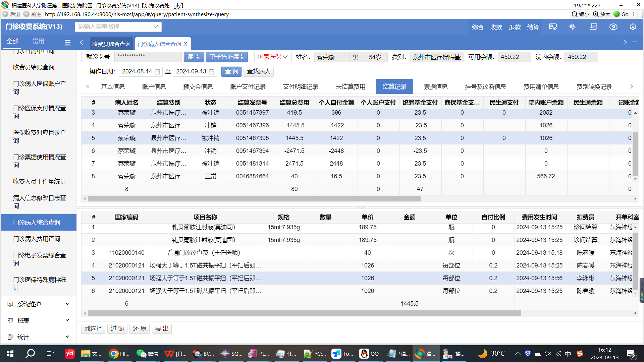Image resolution: width=644 pixels, height=362 pixels.
Task: Open calendar icon for start date
Action: coord(157,72)
